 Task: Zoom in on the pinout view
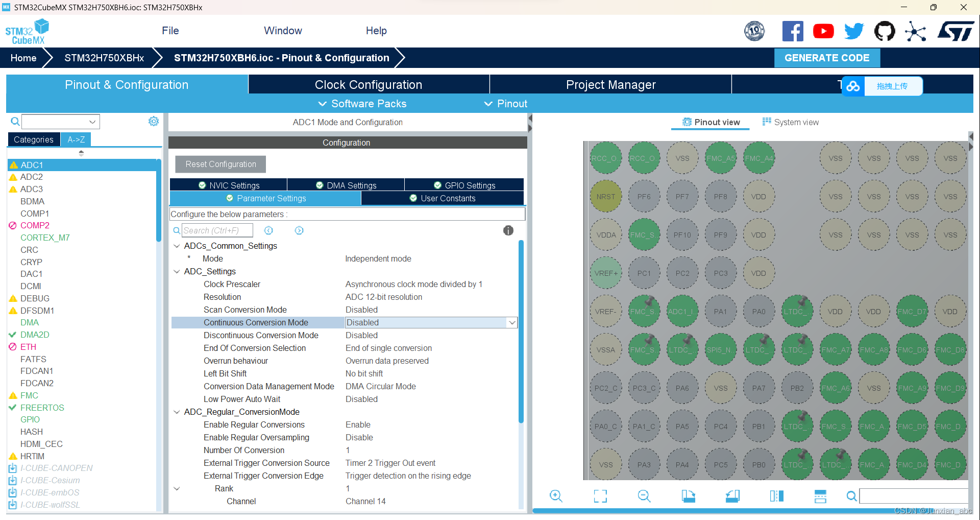click(x=556, y=496)
